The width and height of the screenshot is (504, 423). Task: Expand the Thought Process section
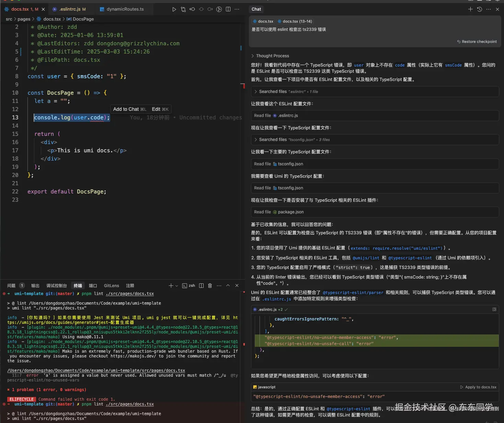[270, 56]
